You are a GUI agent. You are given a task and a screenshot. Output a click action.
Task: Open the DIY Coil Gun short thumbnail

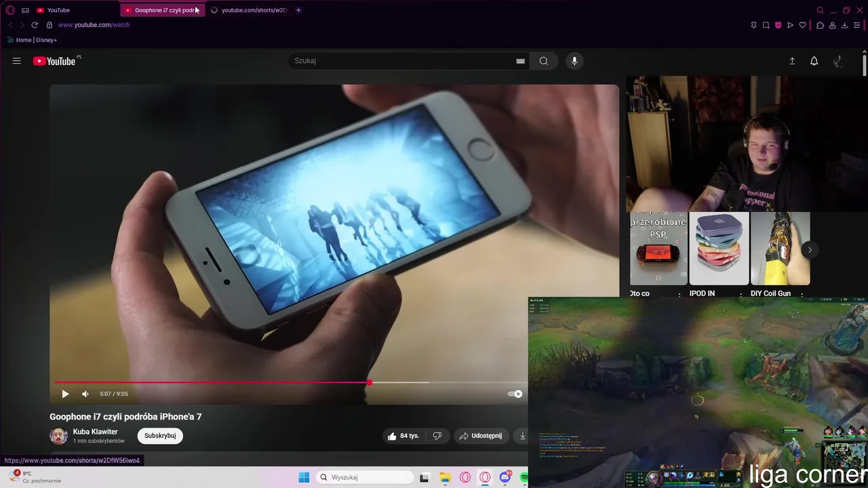tap(781, 249)
